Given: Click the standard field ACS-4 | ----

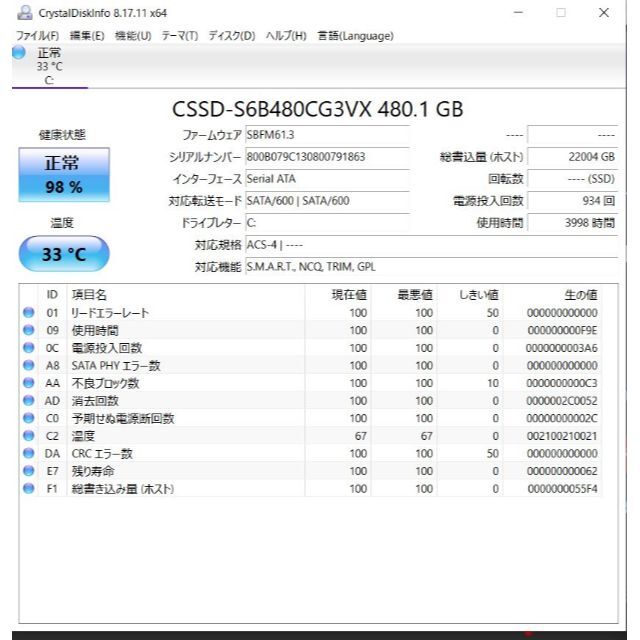Looking at the screenshot, I should tap(431, 245).
